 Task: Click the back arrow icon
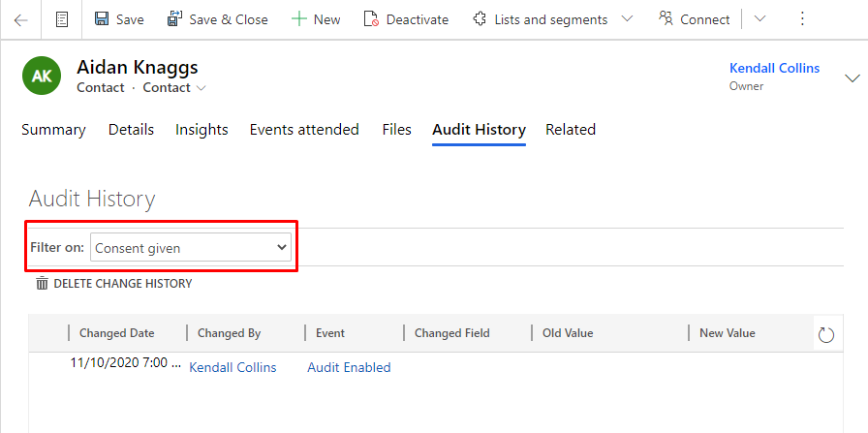click(x=21, y=20)
